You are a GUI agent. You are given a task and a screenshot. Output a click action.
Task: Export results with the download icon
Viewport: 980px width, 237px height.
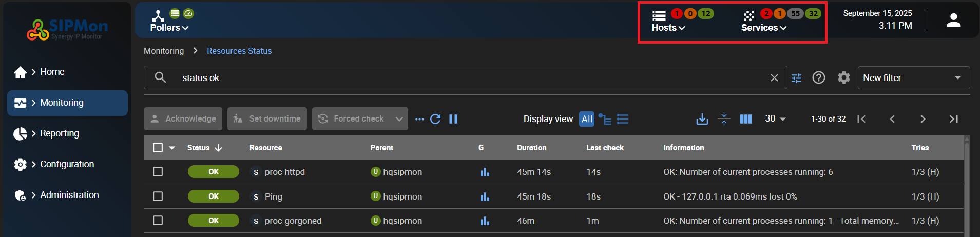click(702, 119)
